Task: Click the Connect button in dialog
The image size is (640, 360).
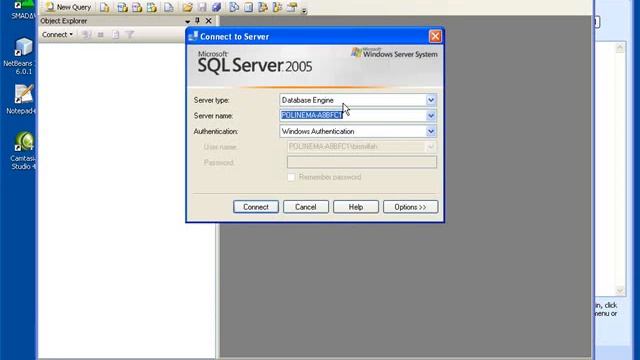Action: tap(256, 207)
